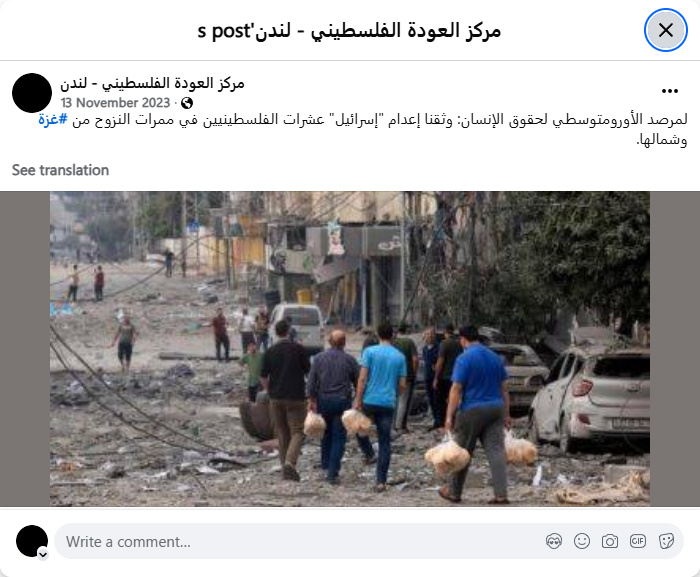Open the emoji picker in comment box
700x577 pixels.
[x=582, y=541]
